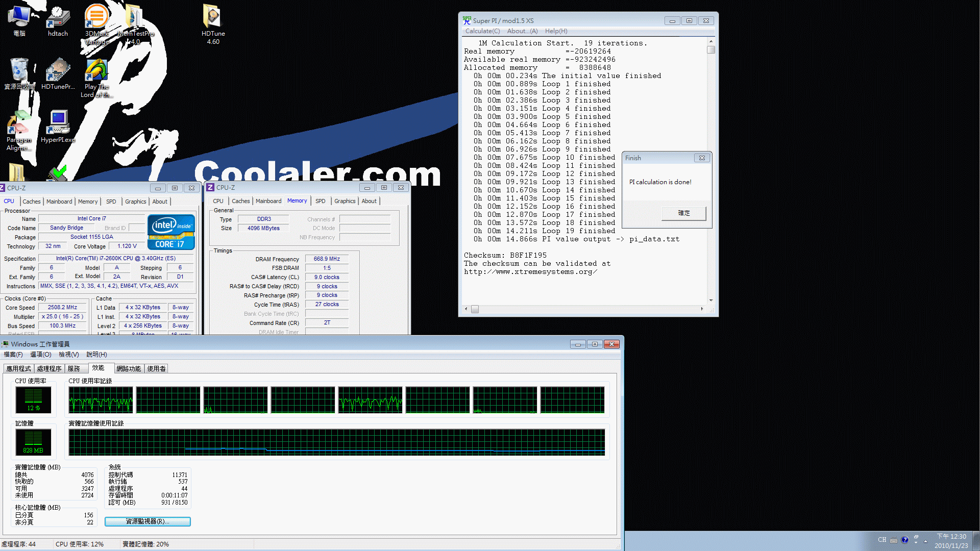Show hidden tray icons arrow
Screen dimensions: 980x551
coord(925,541)
